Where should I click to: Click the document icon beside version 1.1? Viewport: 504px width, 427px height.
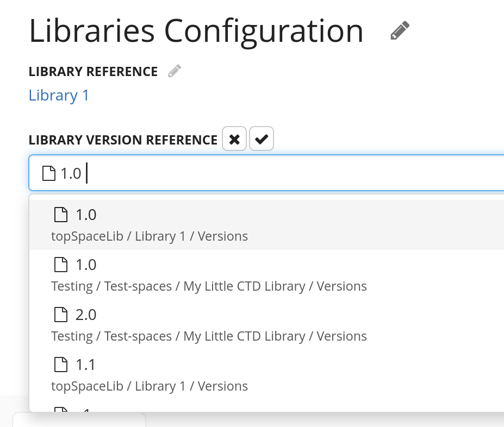(61, 365)
